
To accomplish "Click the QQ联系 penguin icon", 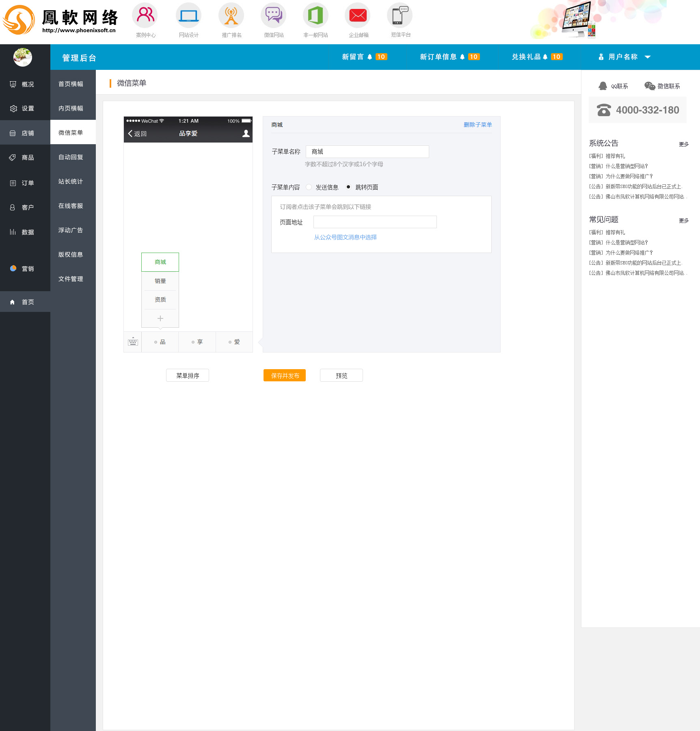I will pyautogui.click(x=603, y=86).
